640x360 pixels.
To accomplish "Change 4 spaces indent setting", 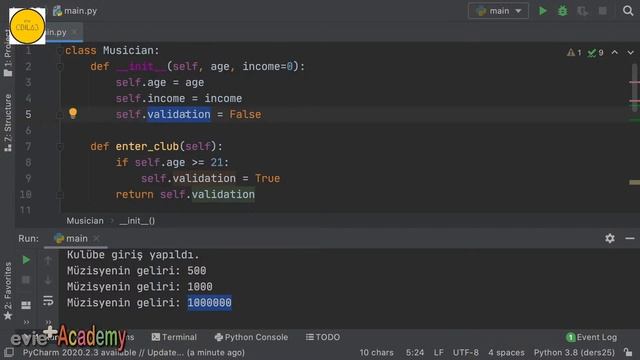I will click(x=506, y=353).
